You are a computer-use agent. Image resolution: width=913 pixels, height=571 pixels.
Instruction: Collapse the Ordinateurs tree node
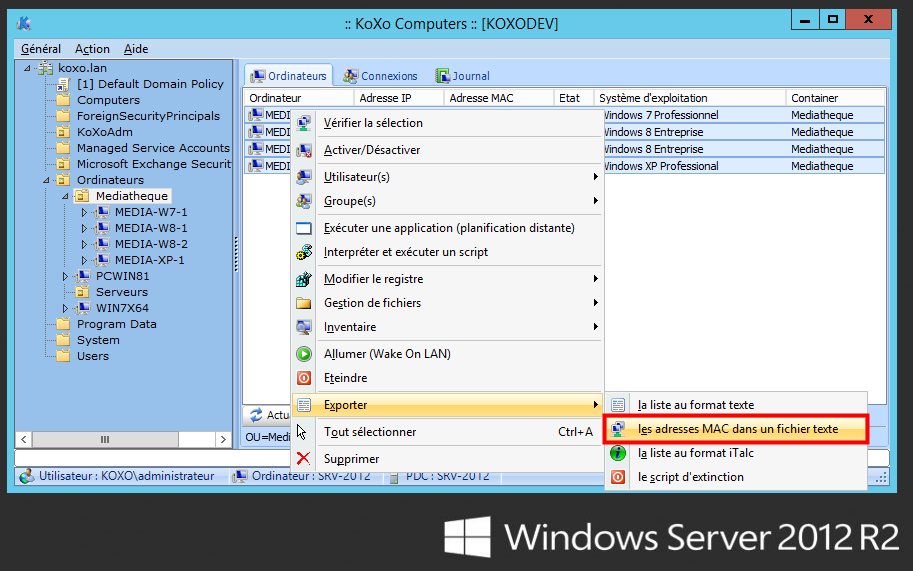click(46, 180)
